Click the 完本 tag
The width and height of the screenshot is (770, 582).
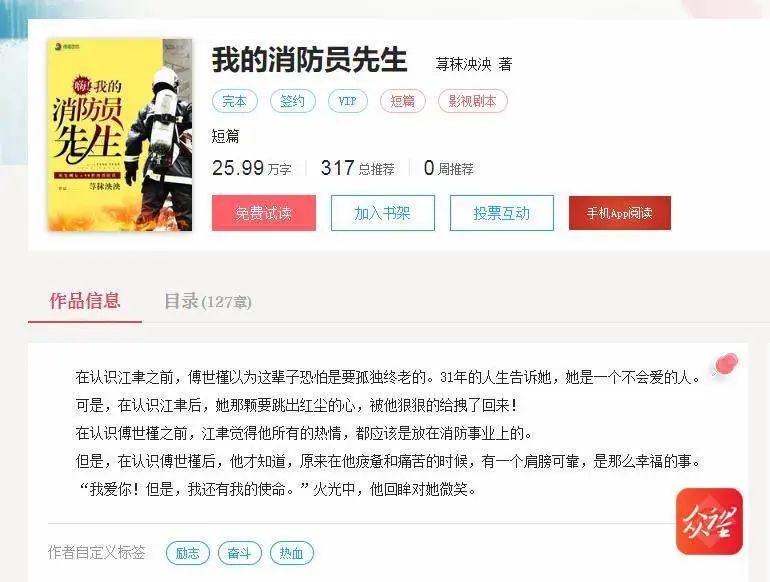coord(234,101)
